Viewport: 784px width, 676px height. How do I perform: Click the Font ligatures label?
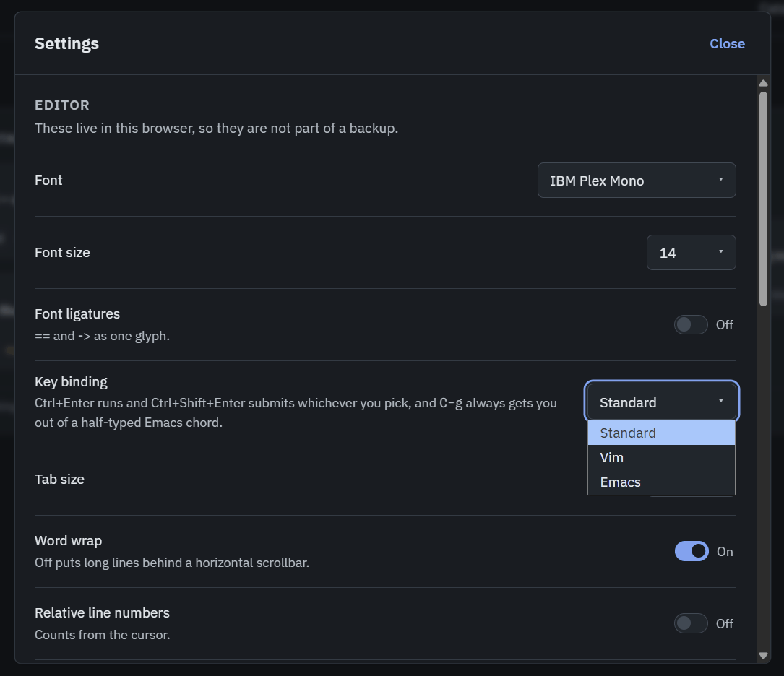[x=77, y=313]
